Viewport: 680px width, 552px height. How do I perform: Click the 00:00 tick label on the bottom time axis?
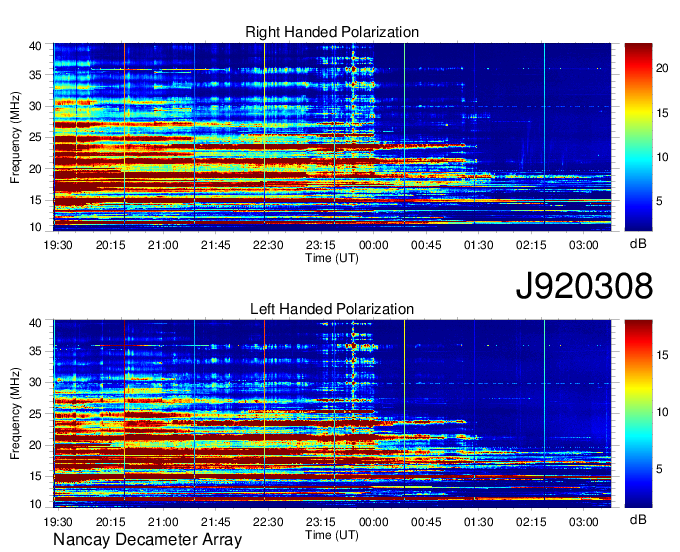[373, 522]
